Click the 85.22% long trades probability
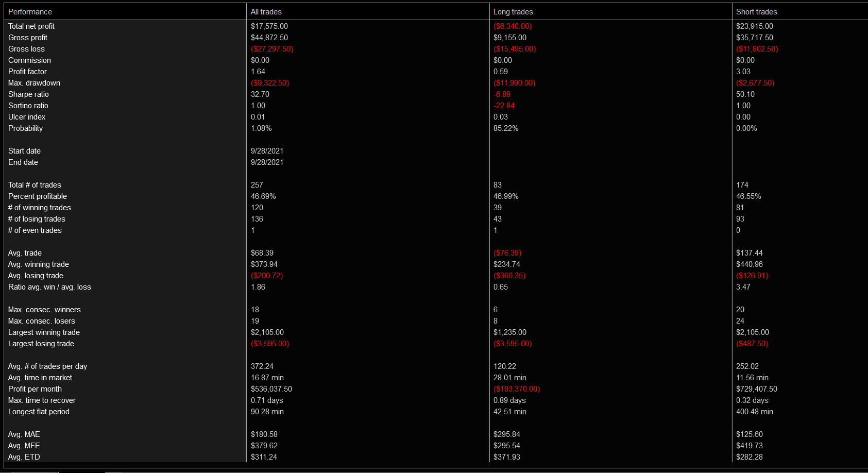Viewport: 868px width, 473px height. (506, 128)
